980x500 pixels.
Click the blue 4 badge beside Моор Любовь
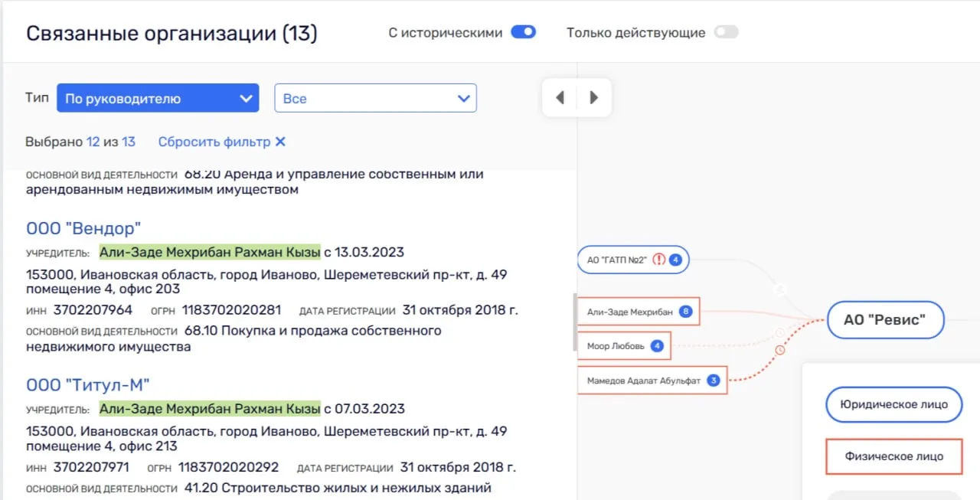pyautogui.click(x=657, y=346)
